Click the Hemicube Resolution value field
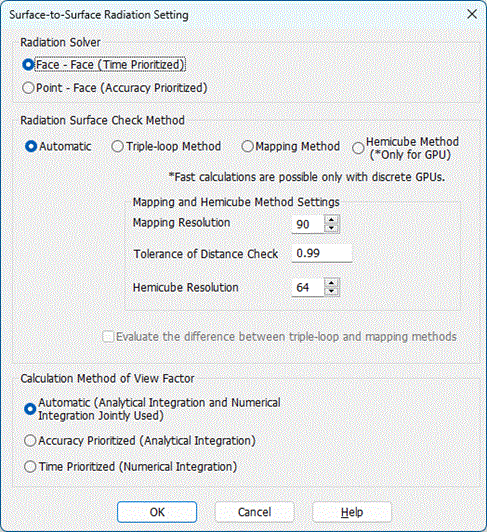487x532 pixels. pos(308,287)
